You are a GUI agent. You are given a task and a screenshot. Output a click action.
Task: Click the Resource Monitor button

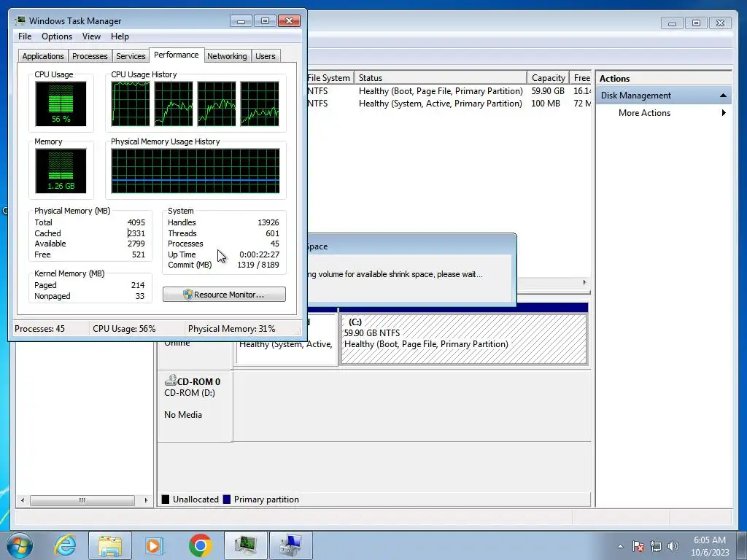[x=225, y=295]
